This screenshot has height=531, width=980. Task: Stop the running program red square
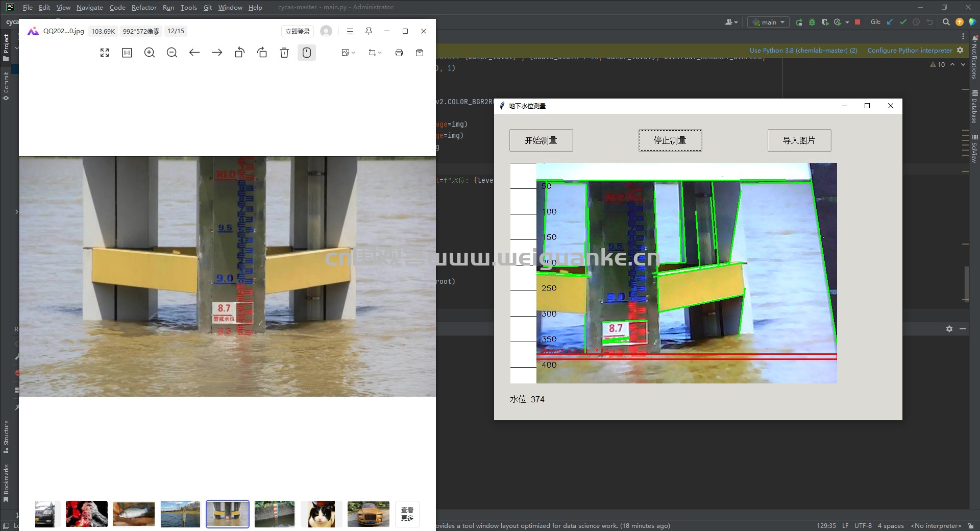[857, 22]
